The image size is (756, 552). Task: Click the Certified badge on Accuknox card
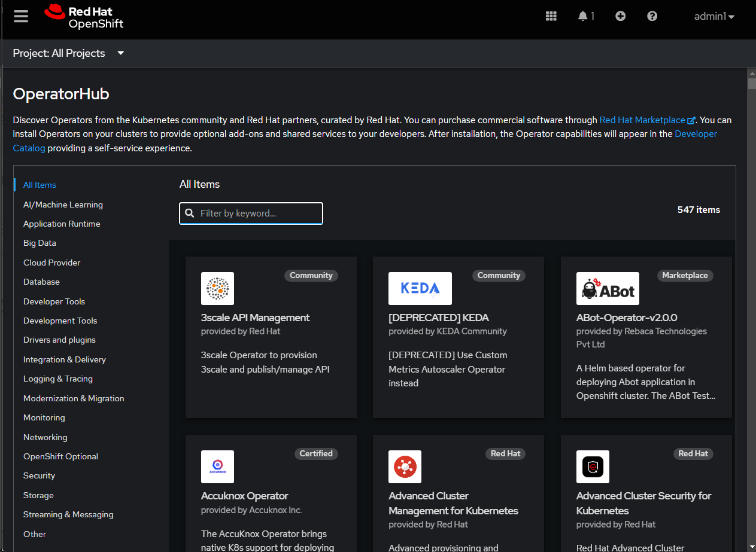coord(316,454)
